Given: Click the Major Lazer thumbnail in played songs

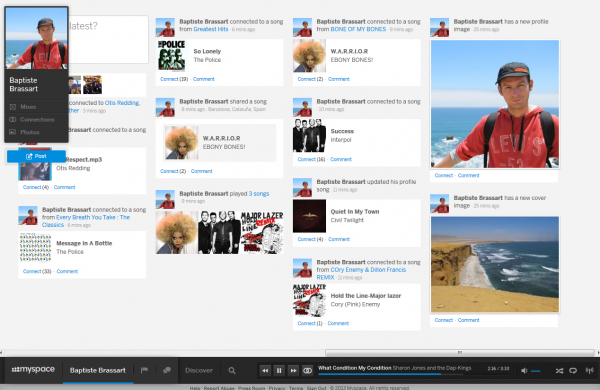Looking at the screenshot, I should tap(262, 232).
